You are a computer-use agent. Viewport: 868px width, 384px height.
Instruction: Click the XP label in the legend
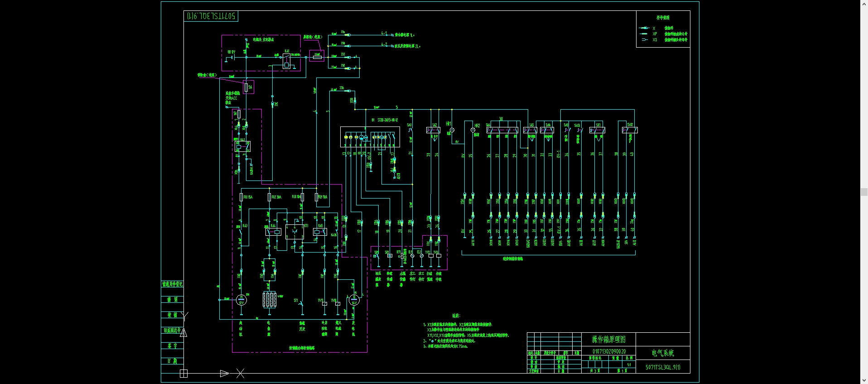[x=655, y=34]
